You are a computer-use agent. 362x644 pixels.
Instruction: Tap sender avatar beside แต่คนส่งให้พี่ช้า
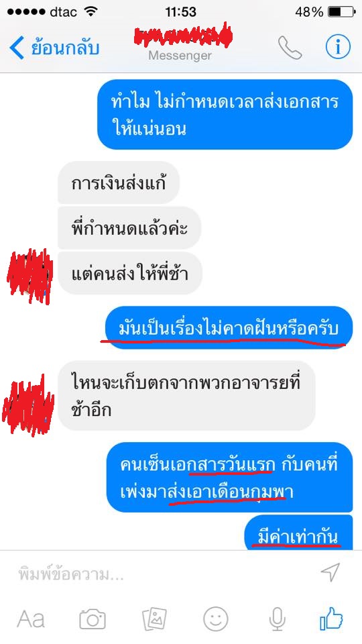pyautogui.click(x=29, y=276)
